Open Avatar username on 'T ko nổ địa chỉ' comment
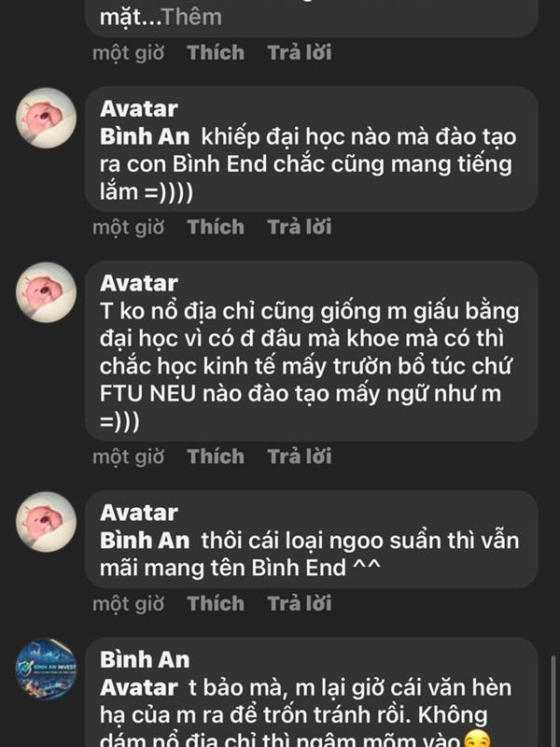Screen dimensions: 560x747 (138, 284)
